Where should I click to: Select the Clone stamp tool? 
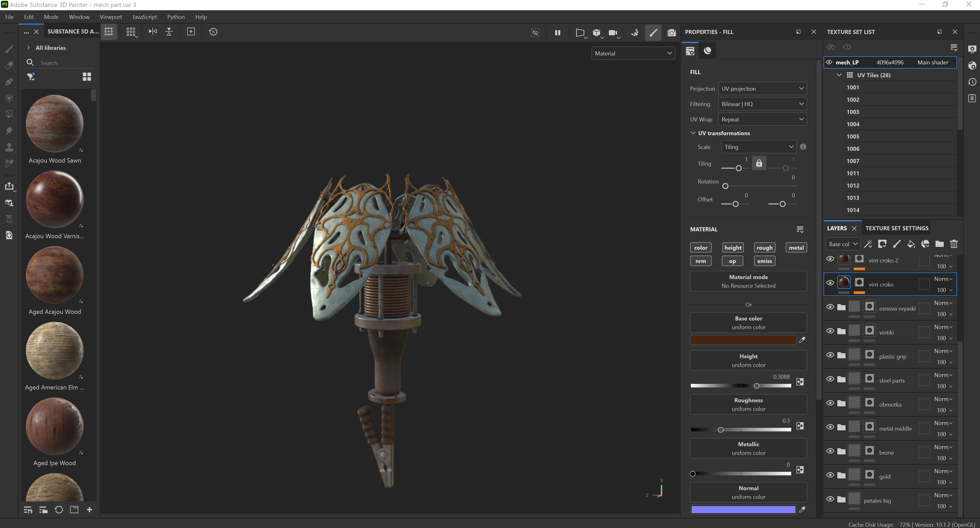pyautogui.click(x=9, y=147)
